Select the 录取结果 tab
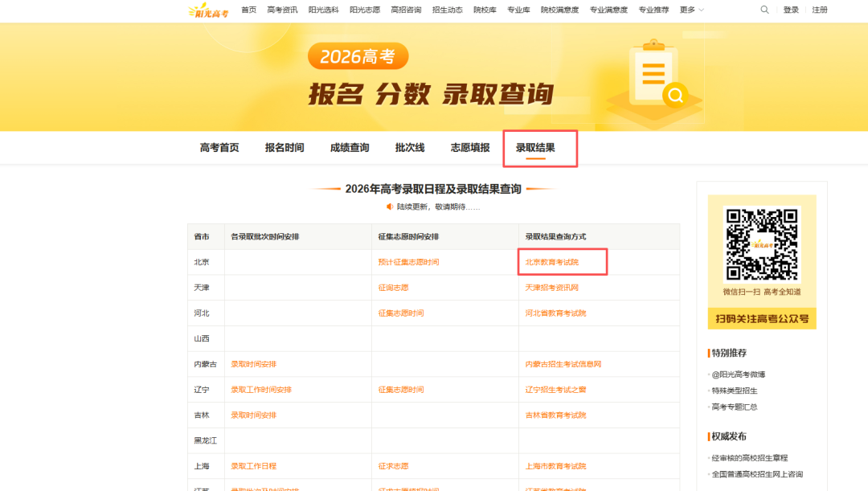Viewport: 868px width, 491px height. 535,148
